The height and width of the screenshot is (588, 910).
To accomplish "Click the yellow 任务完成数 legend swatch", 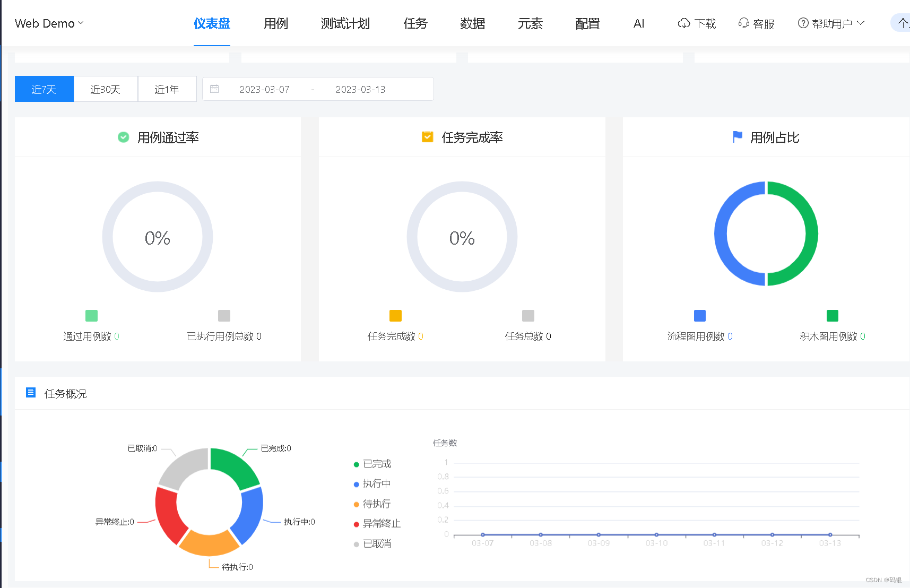I will (395, 316).
